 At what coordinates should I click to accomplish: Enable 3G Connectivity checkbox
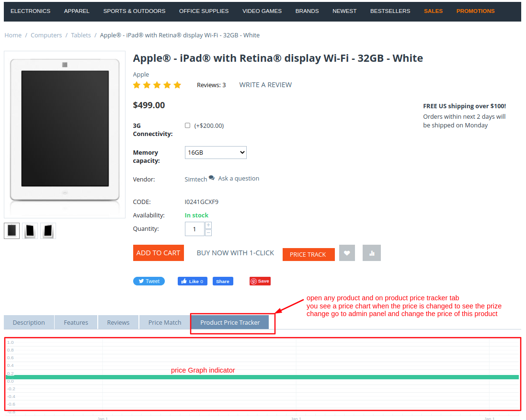(187, 125)
